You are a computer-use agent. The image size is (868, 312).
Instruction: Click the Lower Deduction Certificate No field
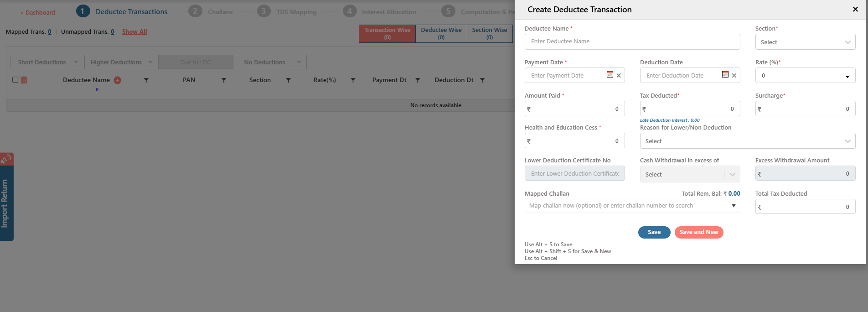574,173
